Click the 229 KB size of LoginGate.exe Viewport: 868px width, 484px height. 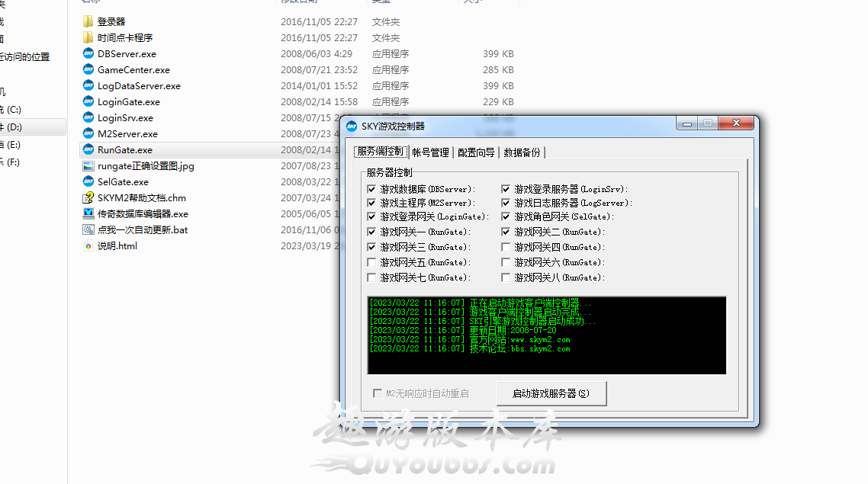click(498, 102)
